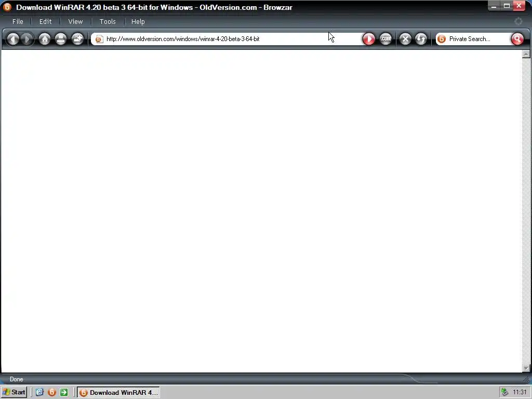Go forward with the Forward arrow button
Viewport: 532px width, 399px height.
click(27, 39)
